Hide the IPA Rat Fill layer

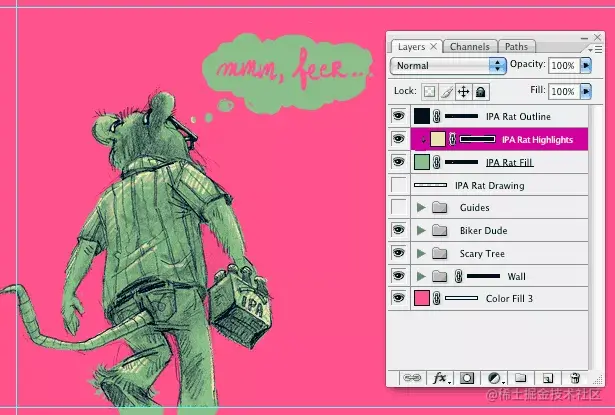click(x=398, y=162)
